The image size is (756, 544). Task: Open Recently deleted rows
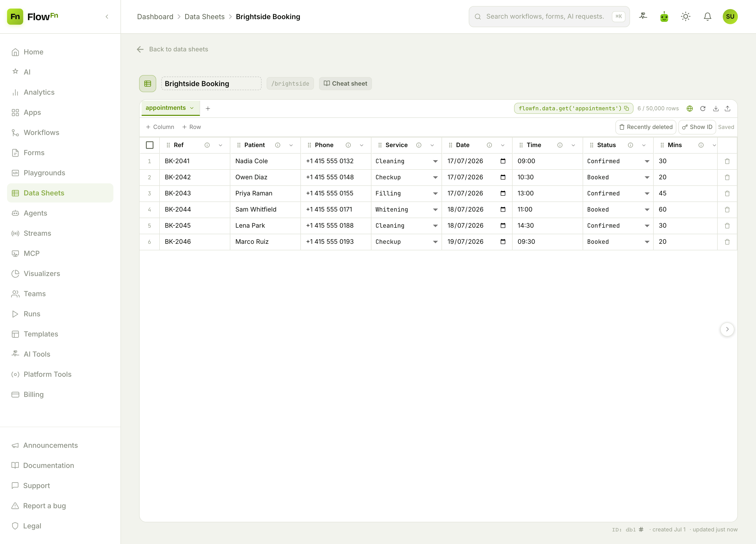(x=646, y=127)
